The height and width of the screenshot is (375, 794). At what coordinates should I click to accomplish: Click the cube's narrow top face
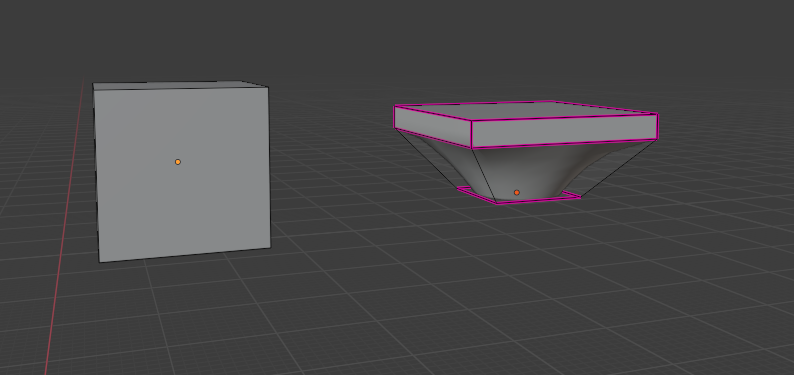click(x=180, y=85)
